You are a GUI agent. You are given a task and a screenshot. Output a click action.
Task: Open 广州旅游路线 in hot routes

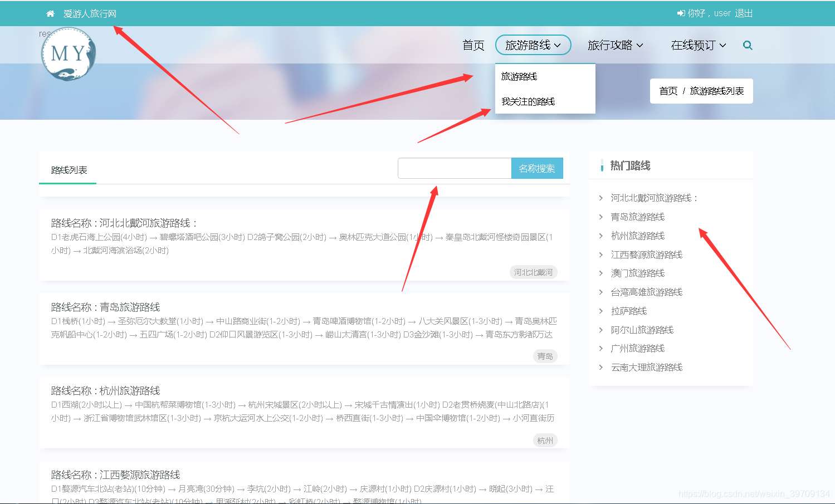pyautogui.click(x=638, y=348)
